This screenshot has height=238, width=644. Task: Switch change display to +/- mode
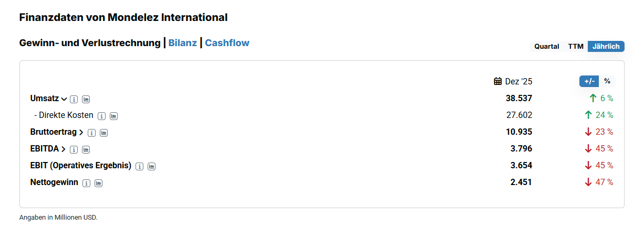point(589,81)
